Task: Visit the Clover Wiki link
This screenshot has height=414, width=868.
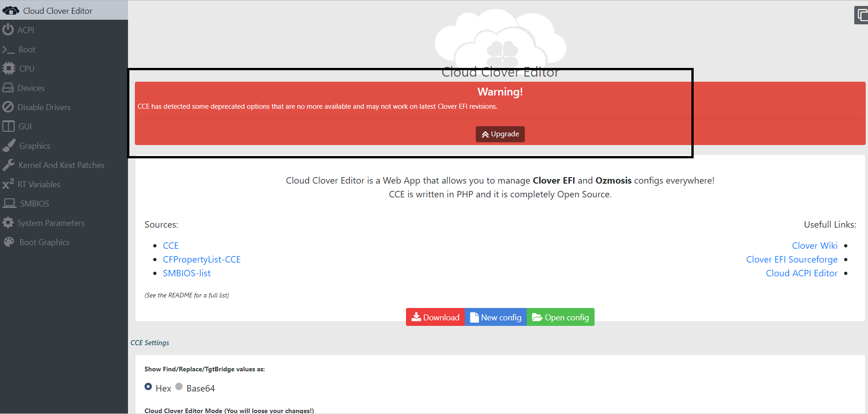Action: click(815, 246)
